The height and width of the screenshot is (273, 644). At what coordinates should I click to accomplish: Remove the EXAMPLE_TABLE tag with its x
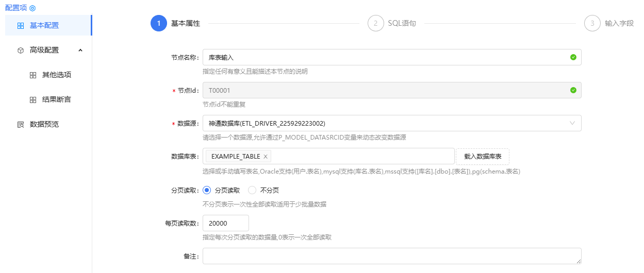266,157
